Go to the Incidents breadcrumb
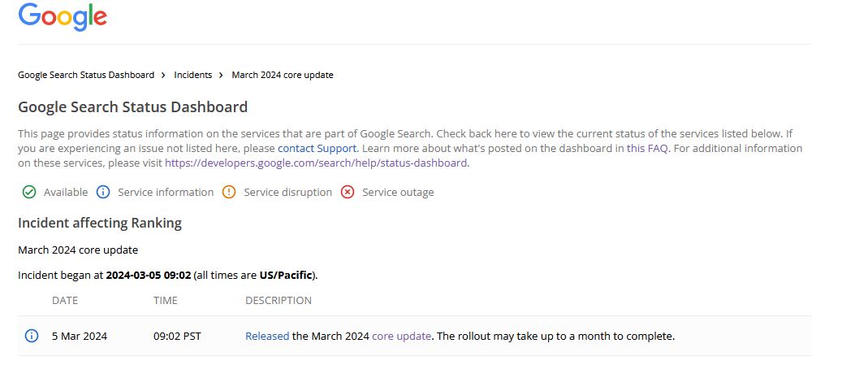This screenshot has width=868, height=365. tap(192, 75)
